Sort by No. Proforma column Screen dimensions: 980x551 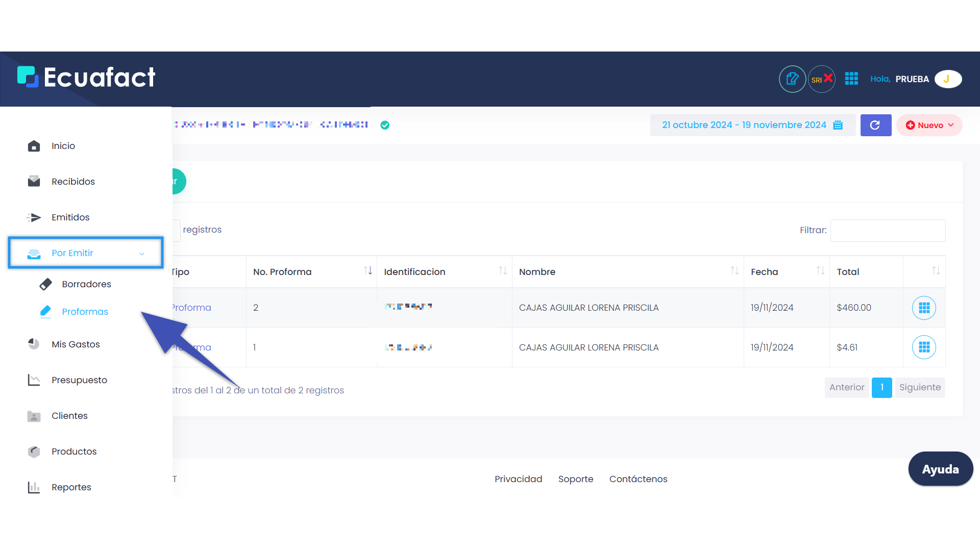click(x=367, y=271)
